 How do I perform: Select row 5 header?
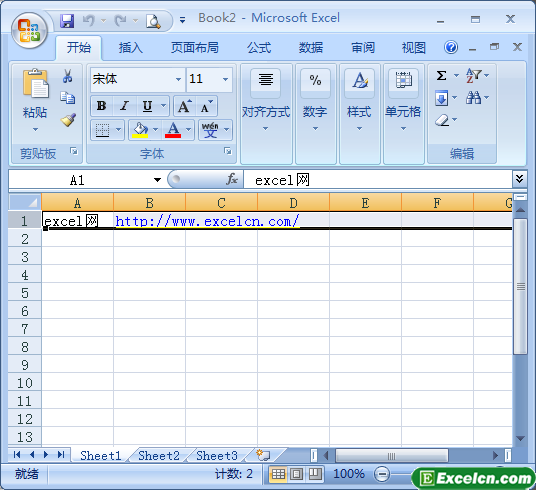(x=25, y=293)
